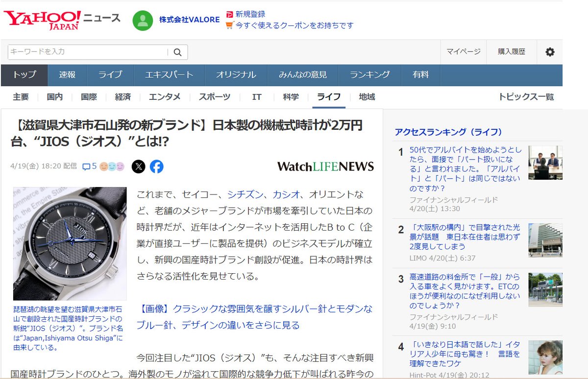
Task: Open ranking article 高速道路の料金所で「一般」
Action: click(465, 291)
